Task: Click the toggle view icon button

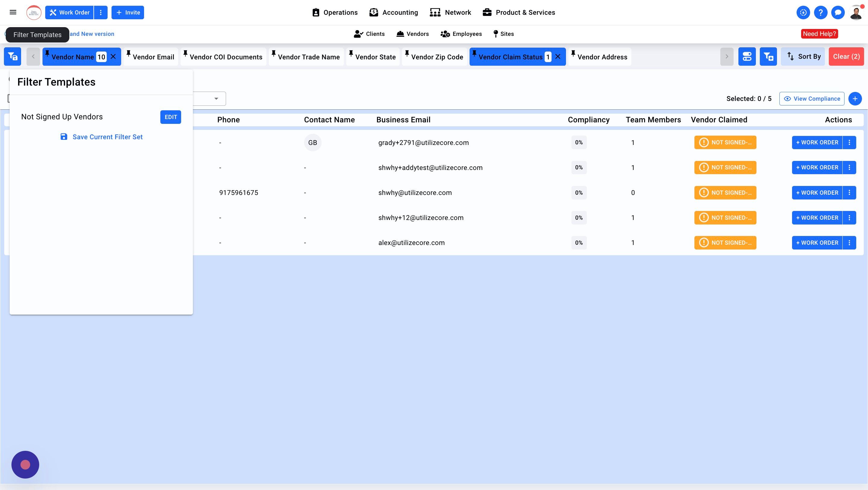Action: point(747,57)
